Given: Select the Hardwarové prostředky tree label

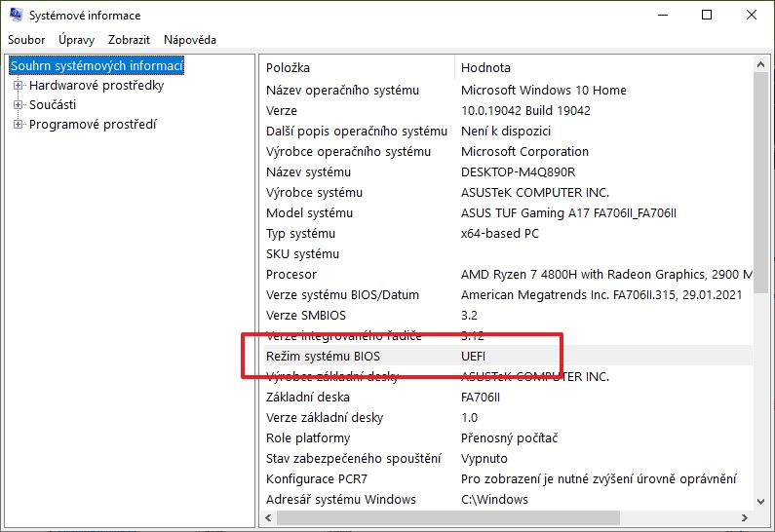Looking at the screenshot, I should click(x=96, y=86).
